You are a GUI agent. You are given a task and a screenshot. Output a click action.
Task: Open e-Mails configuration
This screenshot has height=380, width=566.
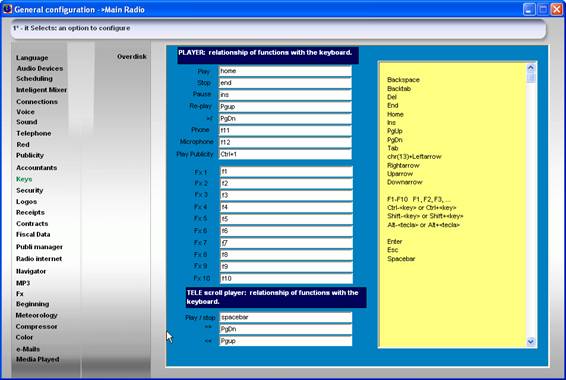(28, 349)
